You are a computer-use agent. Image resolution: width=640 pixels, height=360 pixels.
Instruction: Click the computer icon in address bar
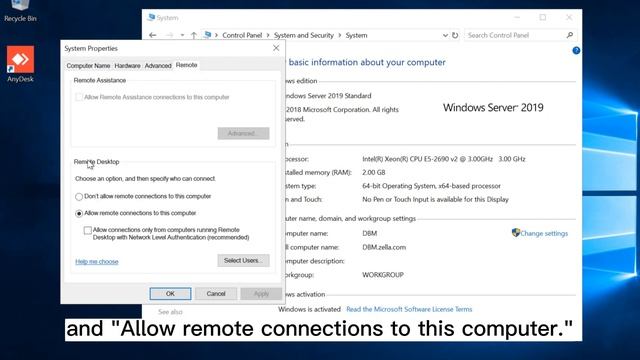[208, 35]
